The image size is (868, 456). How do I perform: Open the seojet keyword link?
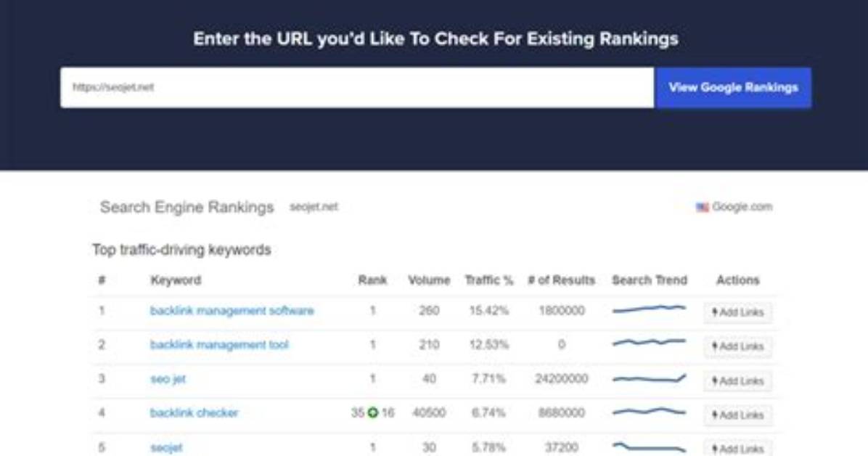pyautogui.click(x=166, y=448)
